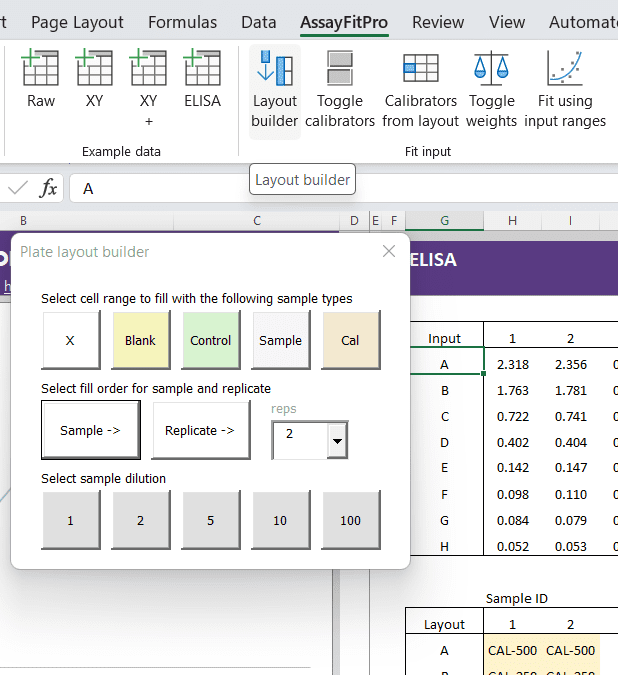Click the formula bar checkmark icon

coord(18,188)
